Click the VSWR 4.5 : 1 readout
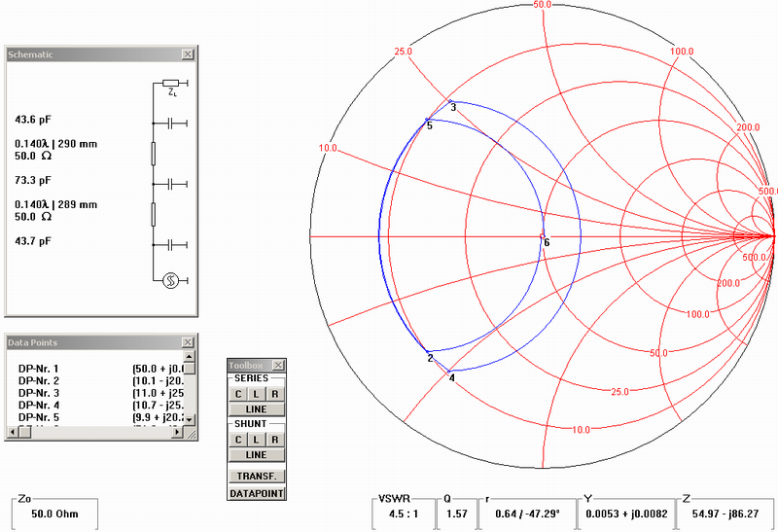778x532 pixels. (x=403, y=514)
